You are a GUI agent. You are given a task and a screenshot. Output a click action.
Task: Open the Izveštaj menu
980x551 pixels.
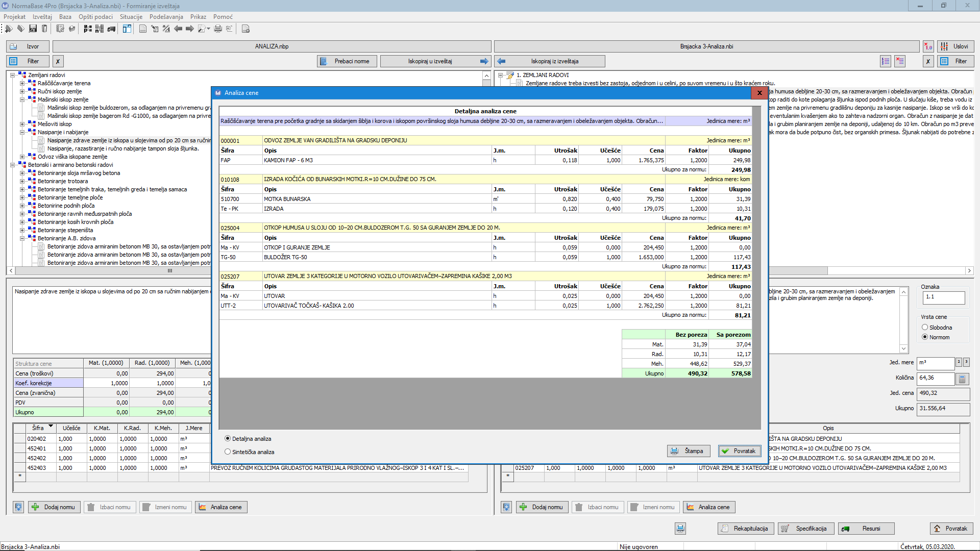click(x=42, y=17)
